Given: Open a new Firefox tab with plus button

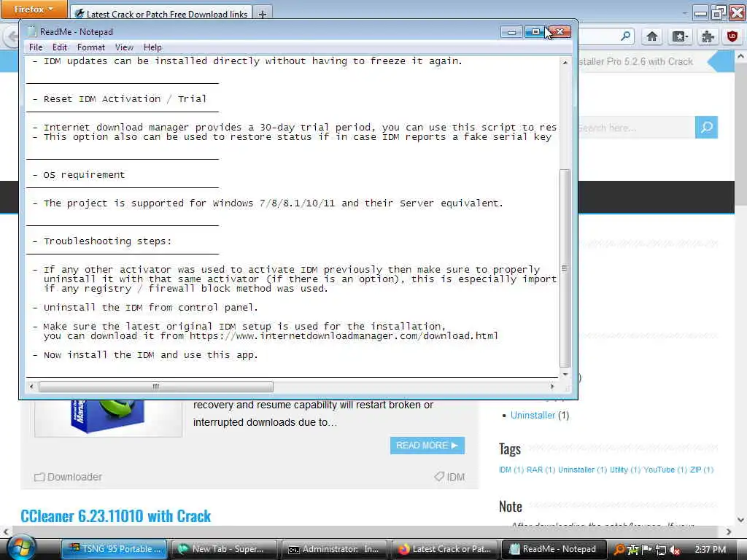Looking at the screenshot, I should tap(262, 14).
